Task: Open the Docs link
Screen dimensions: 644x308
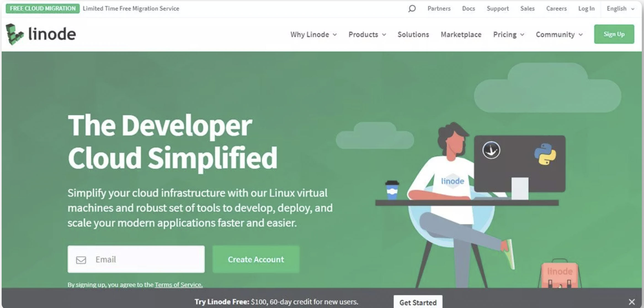Action: pyautogui.click(x=469, y=9)
